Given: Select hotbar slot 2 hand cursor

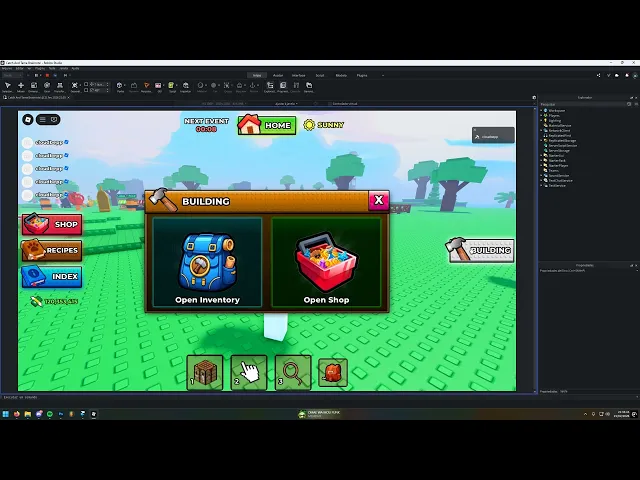Looking at the screenshot, I should coord(249,372).
